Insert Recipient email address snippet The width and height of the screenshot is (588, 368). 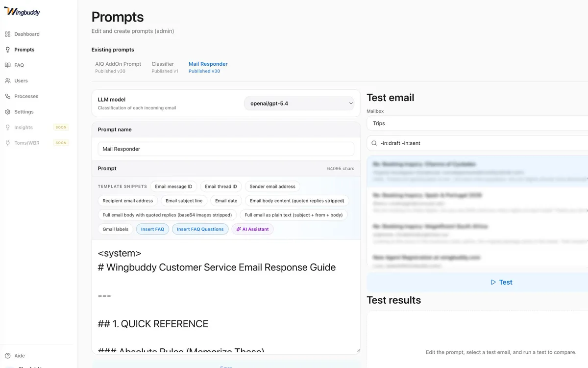point(128,201)
